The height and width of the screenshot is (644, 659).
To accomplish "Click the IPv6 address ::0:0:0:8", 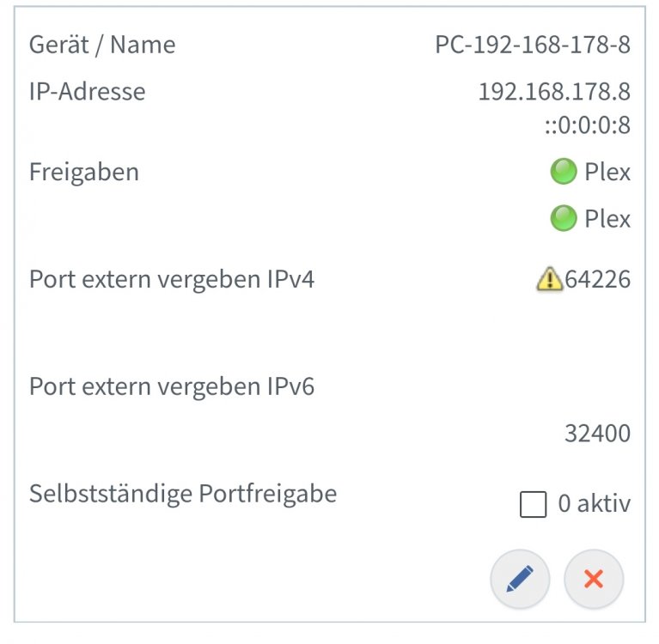I will [588, 125].
